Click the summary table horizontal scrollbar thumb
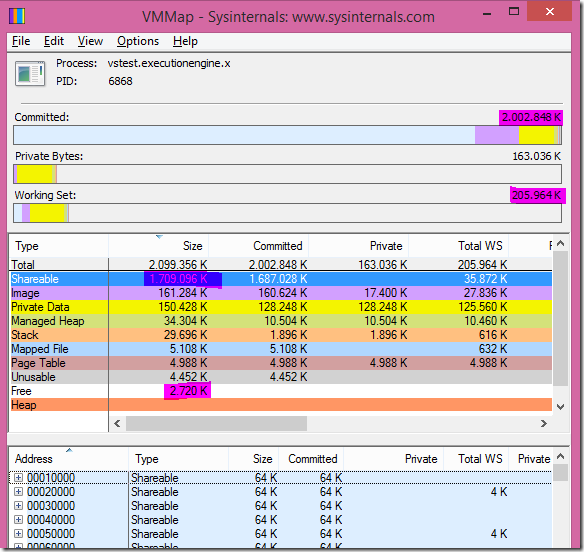The width and height of the screenshot is (584, 552). tap(216, 423)
